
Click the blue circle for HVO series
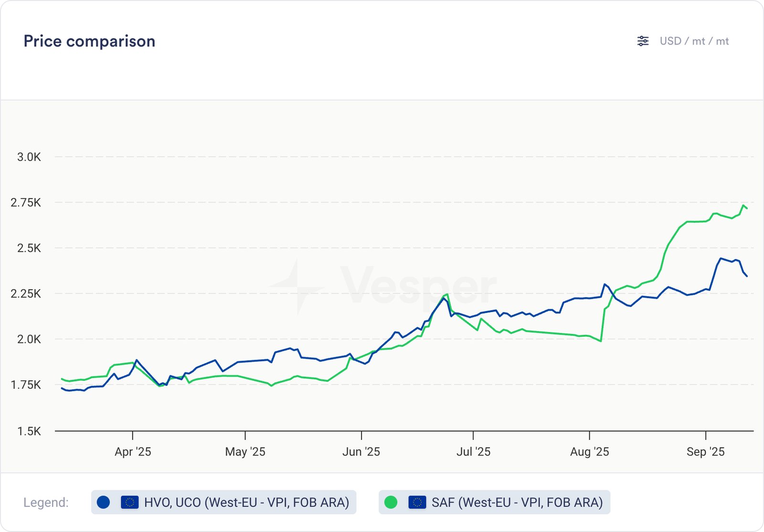103,502
